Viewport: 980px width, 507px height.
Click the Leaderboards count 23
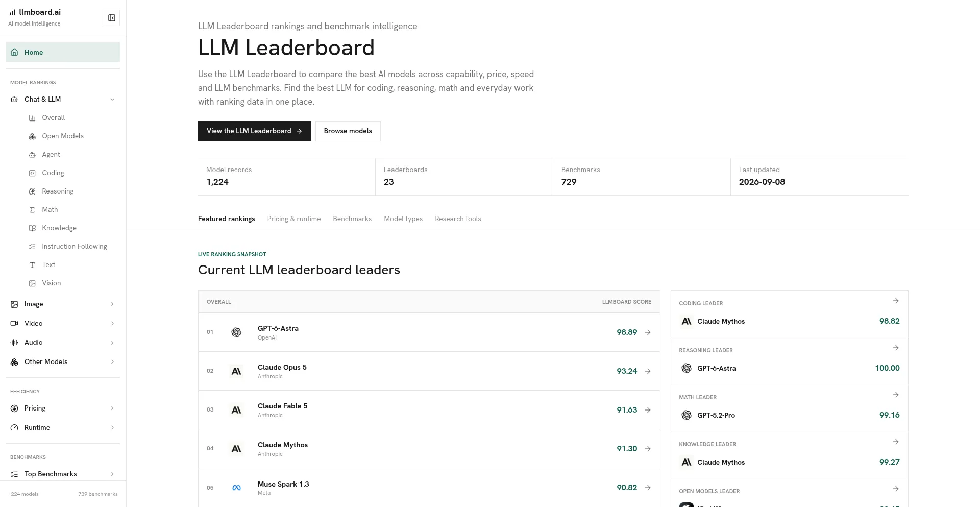tap(388, 182)
